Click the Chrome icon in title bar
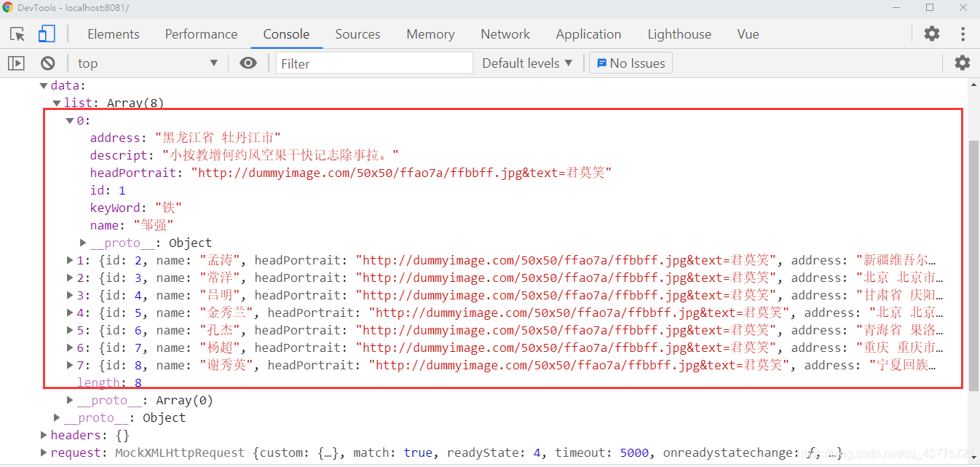The image size is (980, 467). point(8,7)
